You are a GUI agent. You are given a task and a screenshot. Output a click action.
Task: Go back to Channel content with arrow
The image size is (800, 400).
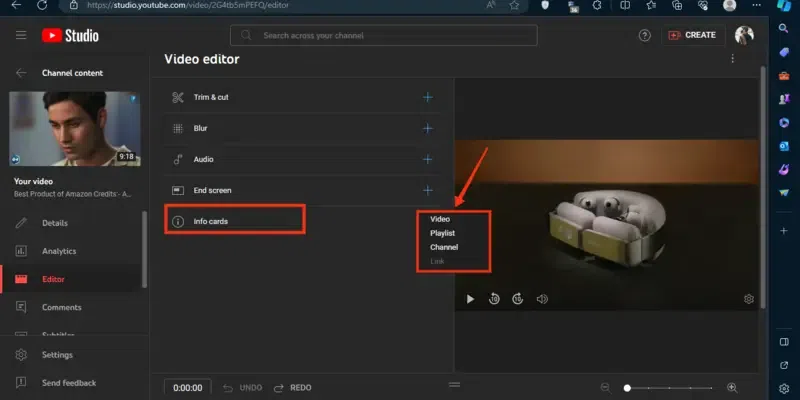pos(21,73)
